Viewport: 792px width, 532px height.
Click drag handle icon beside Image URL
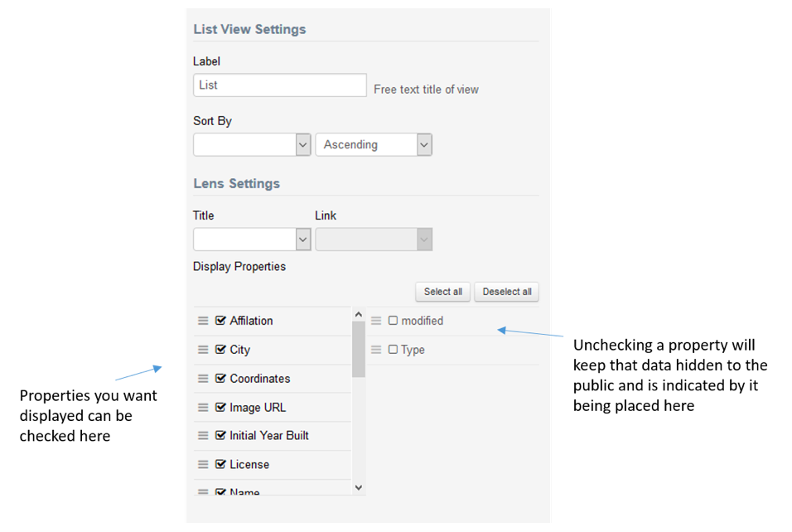coord(203,408)
